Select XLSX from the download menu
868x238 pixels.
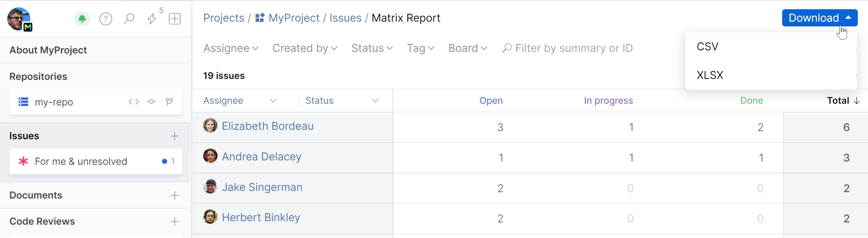[710, 75]
